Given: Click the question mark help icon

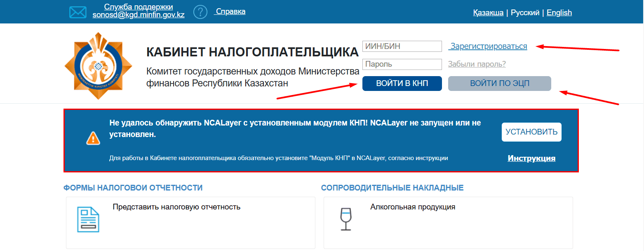Looking at the screenshot, I should (x=200, y=12).
